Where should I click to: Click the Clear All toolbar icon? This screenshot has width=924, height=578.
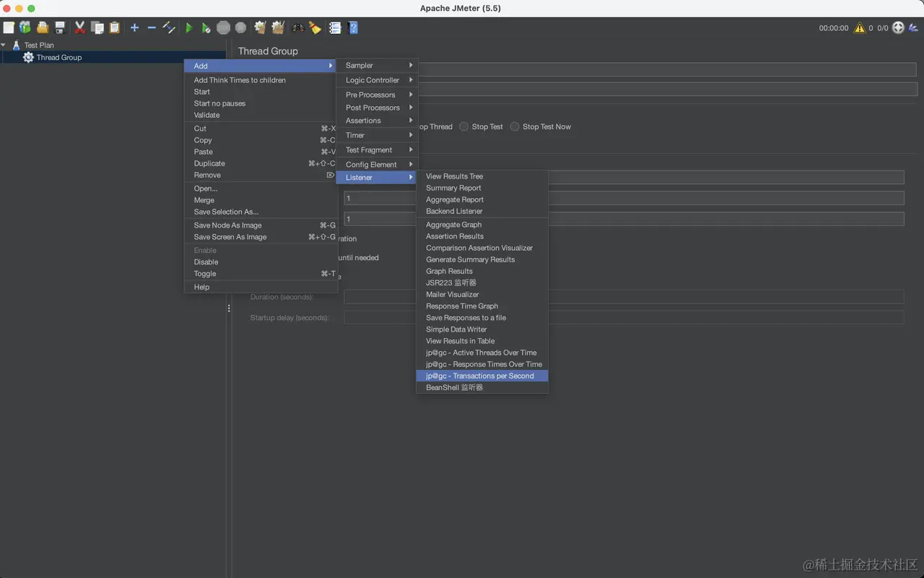click(x=278, y=27)
